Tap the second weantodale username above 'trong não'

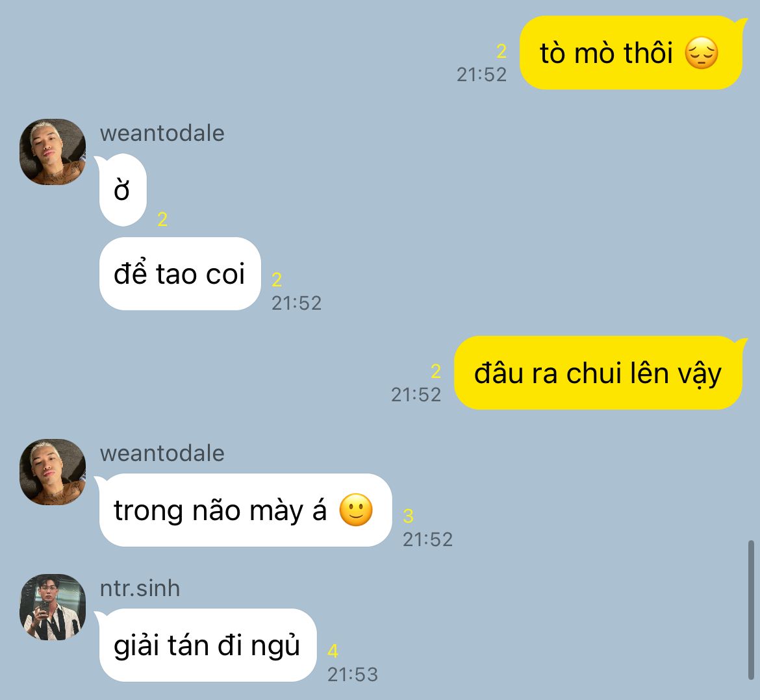click(x=162, y=453)
